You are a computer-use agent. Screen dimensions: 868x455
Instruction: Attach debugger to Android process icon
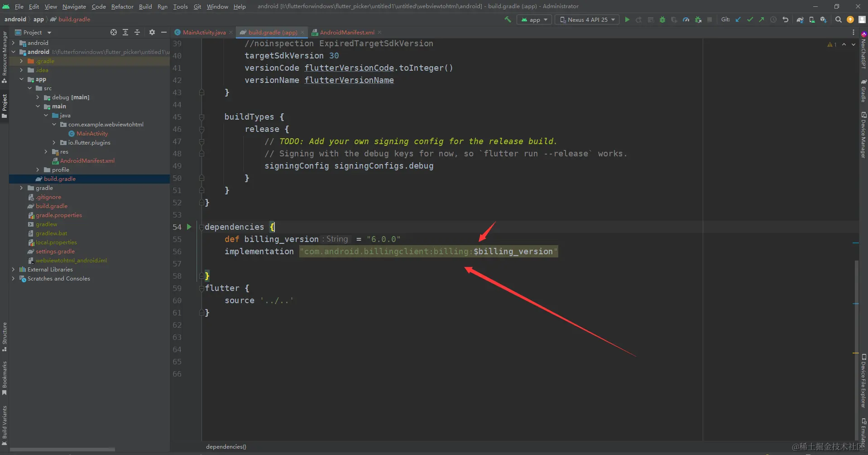pos(698,19)
